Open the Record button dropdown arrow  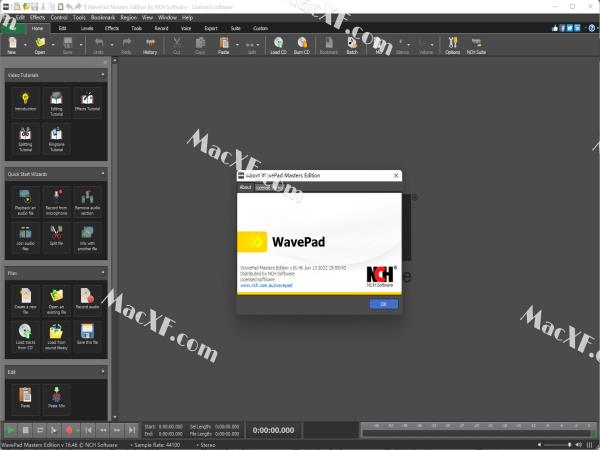tap(78, 430)
